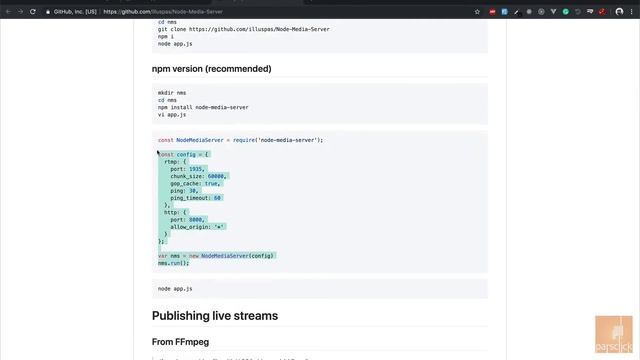
Task: Go forward with the browser arrow
Action: [x=20, y=12]
